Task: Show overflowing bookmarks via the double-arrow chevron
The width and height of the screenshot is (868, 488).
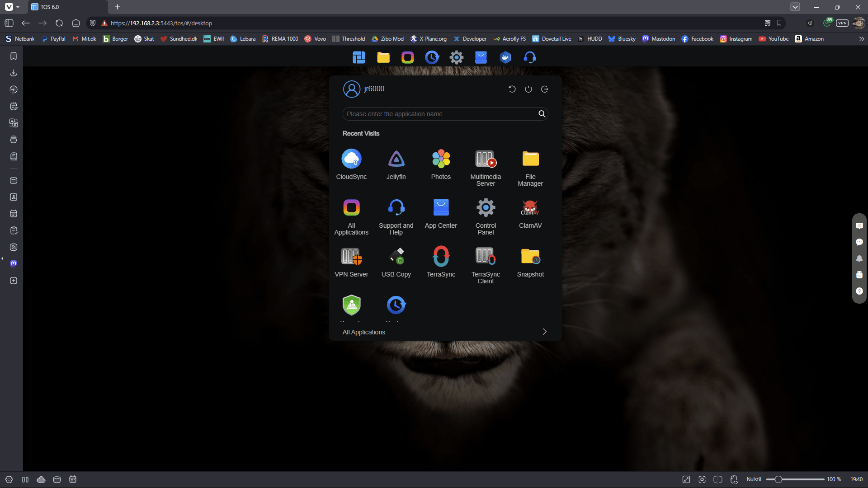Action: 862,39
